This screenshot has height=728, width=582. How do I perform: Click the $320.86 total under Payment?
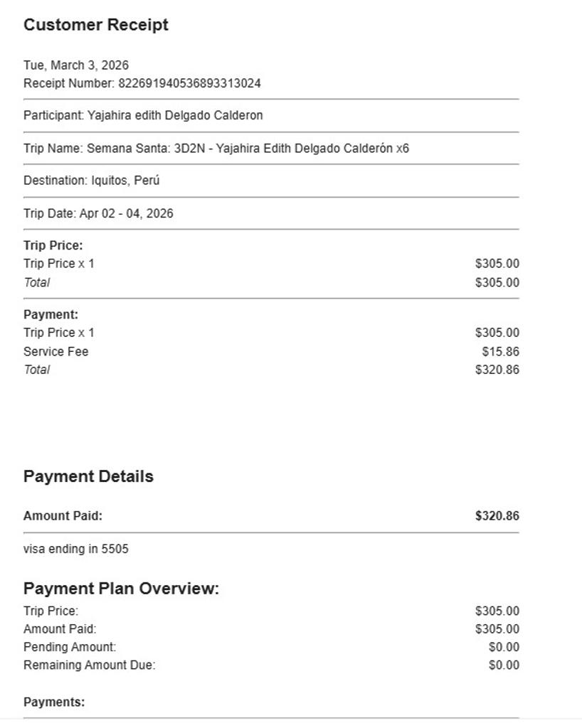coord(497,370)
